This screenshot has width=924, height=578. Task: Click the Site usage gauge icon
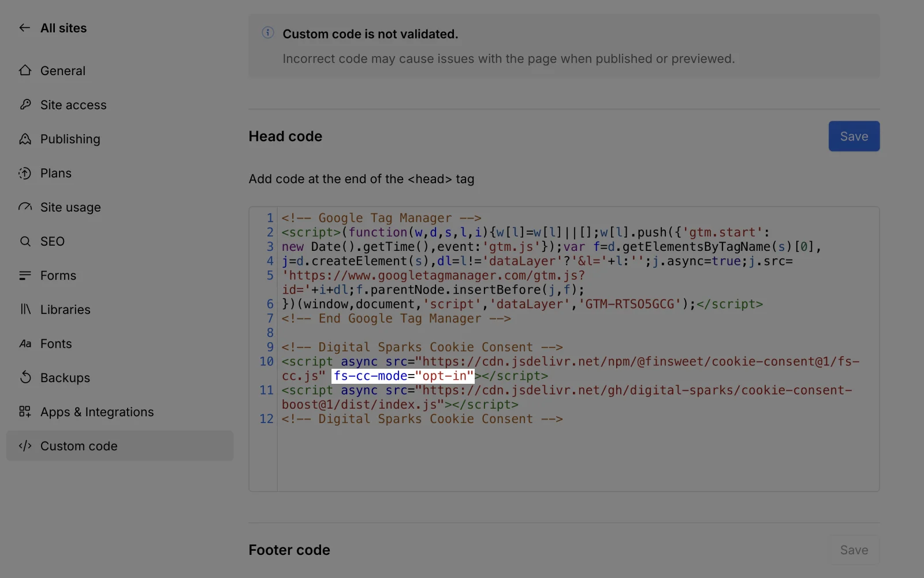tap(25, 207)
